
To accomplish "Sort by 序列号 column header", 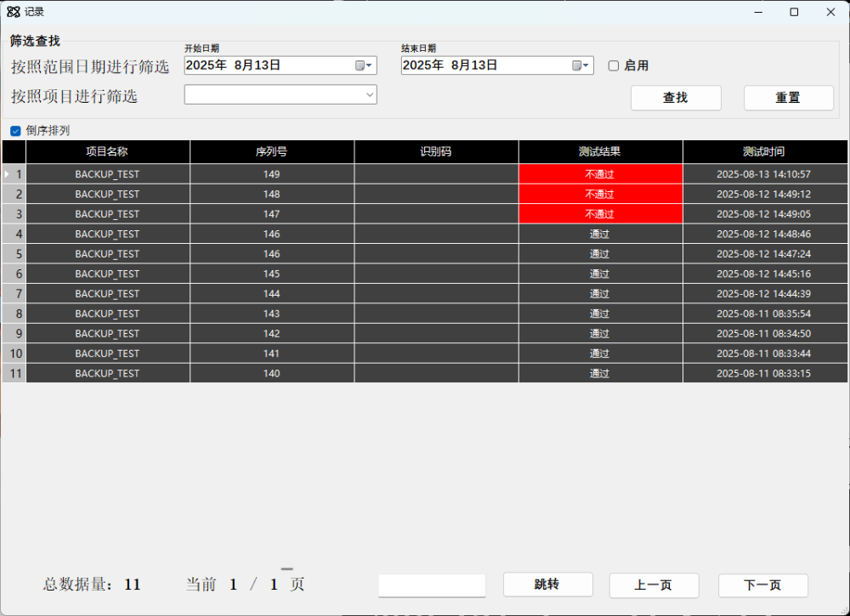I will tap(271, 152).
